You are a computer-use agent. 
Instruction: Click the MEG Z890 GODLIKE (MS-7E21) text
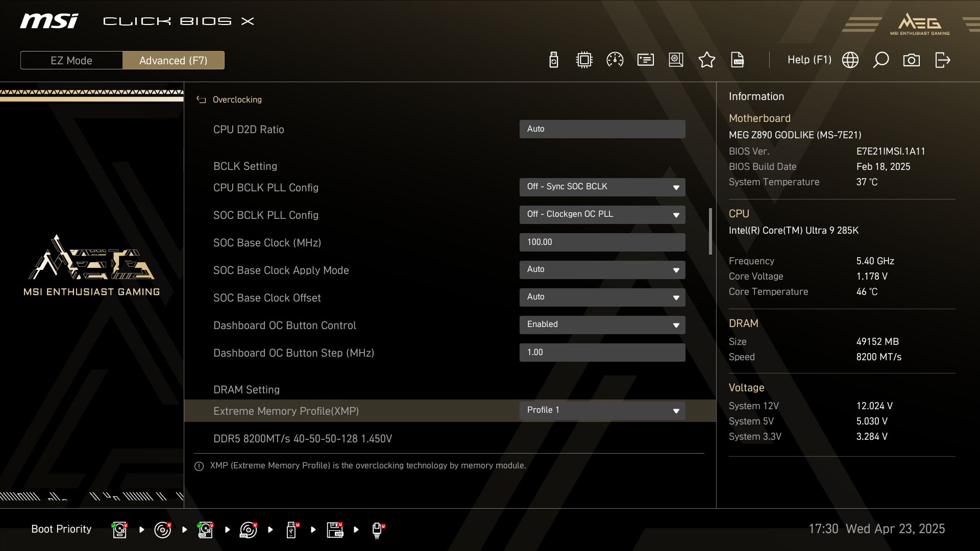click(x=795, y=135)
